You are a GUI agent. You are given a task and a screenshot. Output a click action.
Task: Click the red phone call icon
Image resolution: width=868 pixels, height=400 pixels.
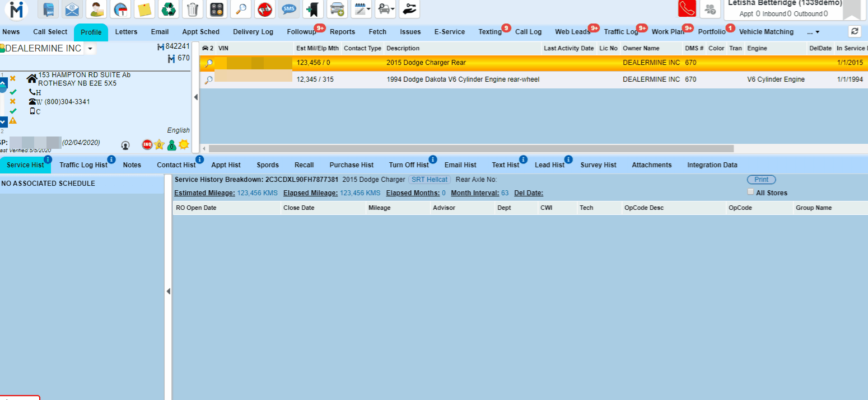point(687,9)
